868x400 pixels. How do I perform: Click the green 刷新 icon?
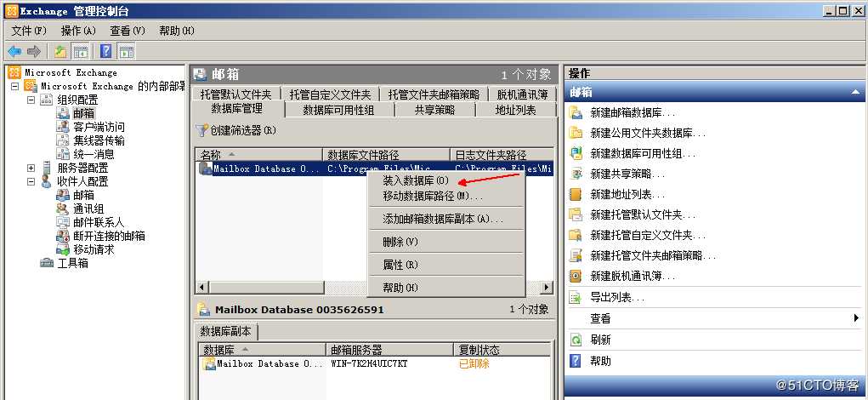pos(576,340)
